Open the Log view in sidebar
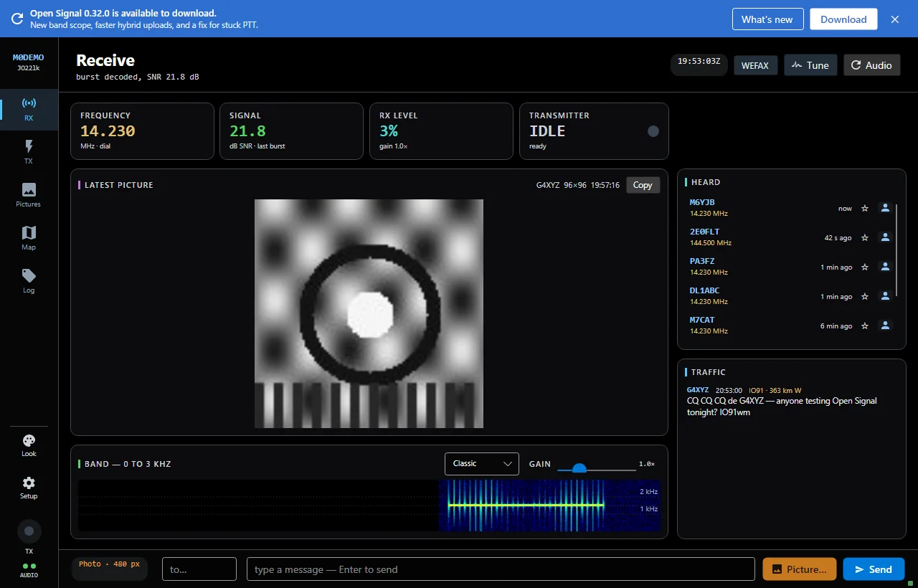This screenshot has width=918, height=588. (29, 281)
